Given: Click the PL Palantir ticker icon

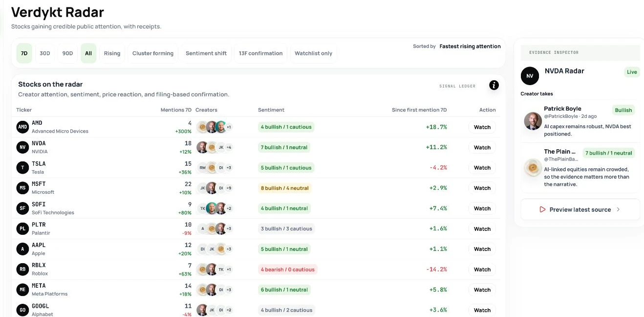Looking at the screenshot, I should pyautogui.click(x=22, y=229).
